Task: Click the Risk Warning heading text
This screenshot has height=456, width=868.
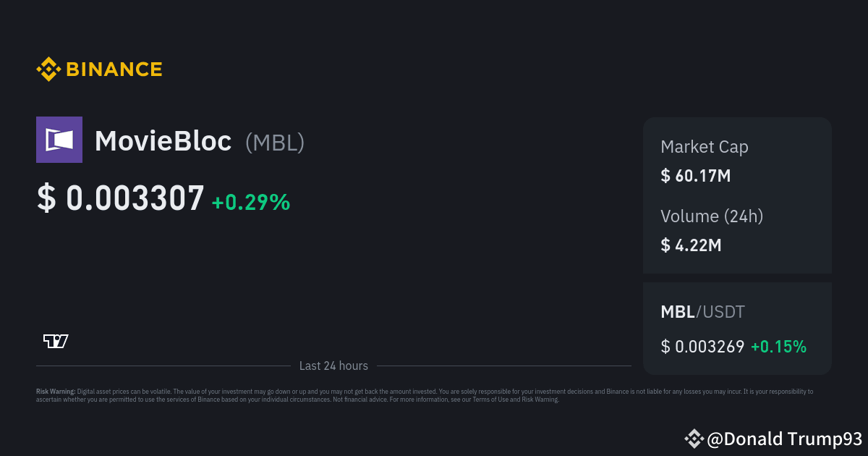Action: (56, 392)
